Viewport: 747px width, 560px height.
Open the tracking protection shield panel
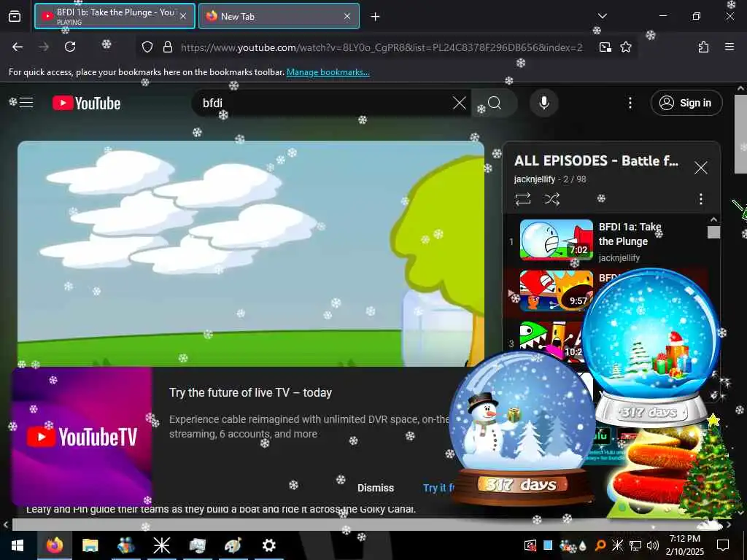tap(147, 47)
